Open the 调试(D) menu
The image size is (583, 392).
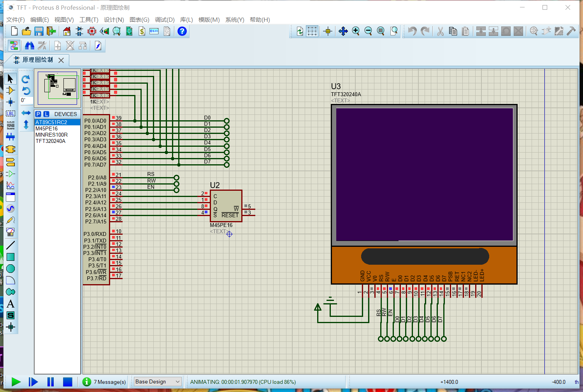point(165,19)
